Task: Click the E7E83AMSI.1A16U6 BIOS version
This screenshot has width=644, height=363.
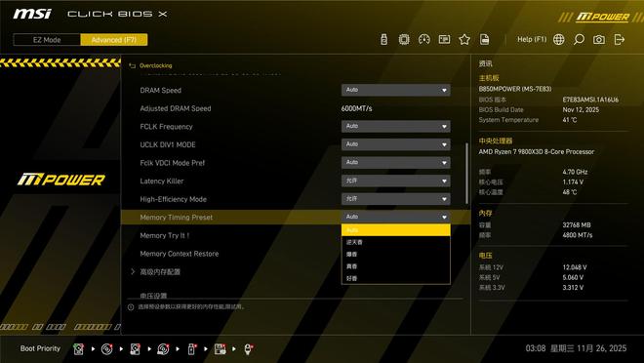Action: 590,100
